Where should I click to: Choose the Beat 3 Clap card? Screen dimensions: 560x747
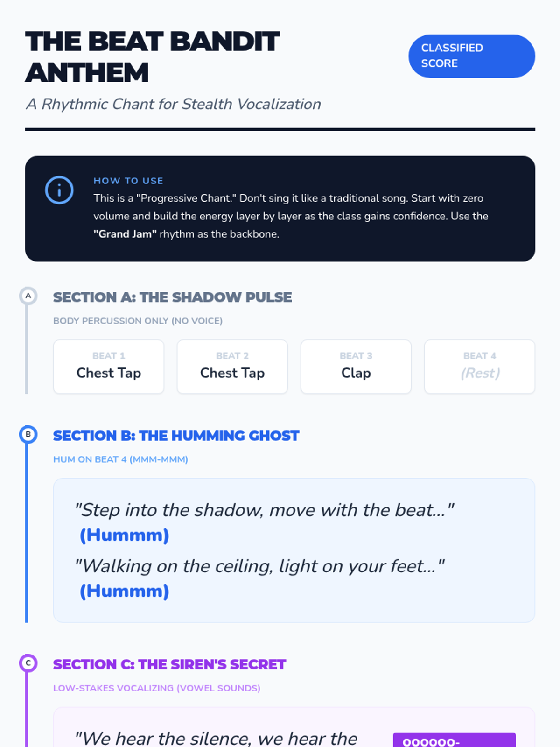(x=356, y=367)
